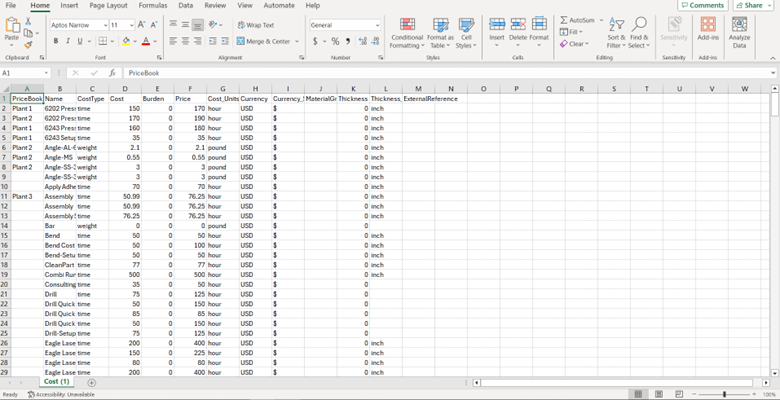Open the General number format dropdown

pyautogui.click(x=376, y=25)
